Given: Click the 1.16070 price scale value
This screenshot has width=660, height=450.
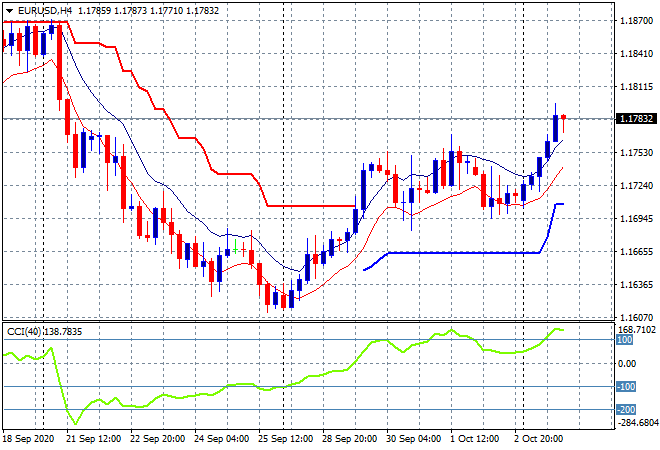Looking at the screenshot, I should (x=636, y=317).
